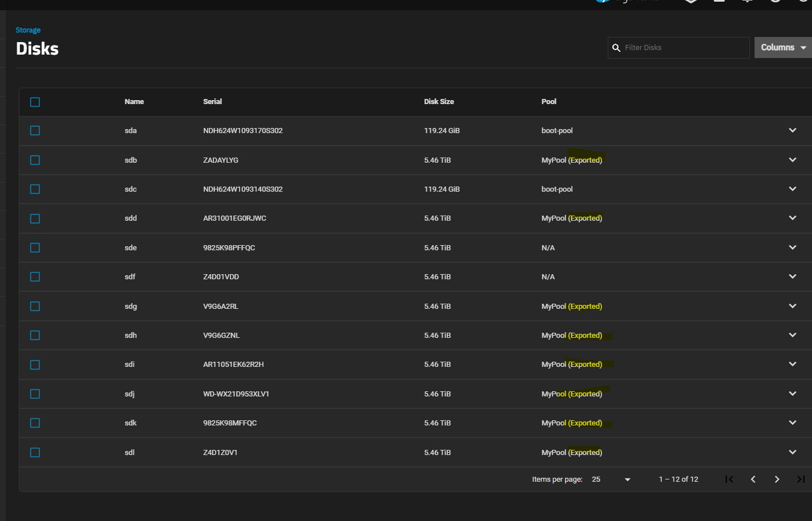Expand the sdc boot-pool disk row
Viewport: 812px width, 521px height.
click(x=792, y=189)
